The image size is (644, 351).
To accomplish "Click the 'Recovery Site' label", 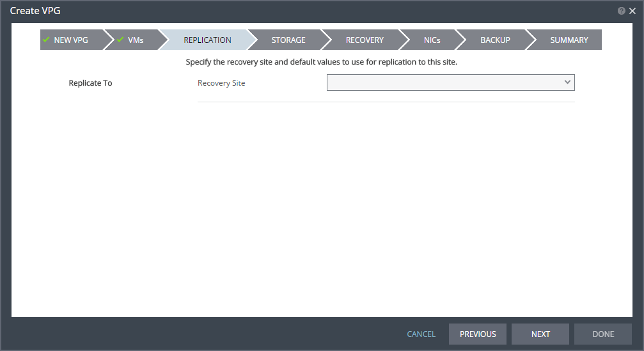I will pos(221,83).
